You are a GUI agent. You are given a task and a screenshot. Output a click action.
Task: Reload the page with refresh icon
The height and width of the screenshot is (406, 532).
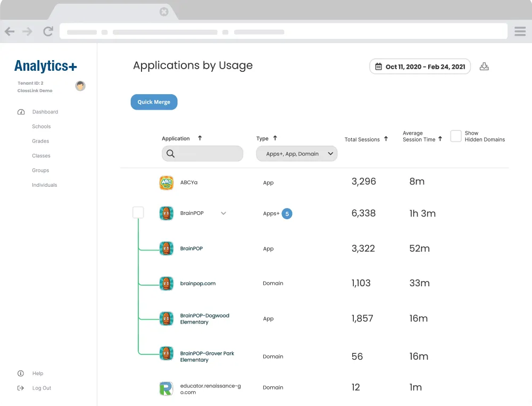click(48, 31)
